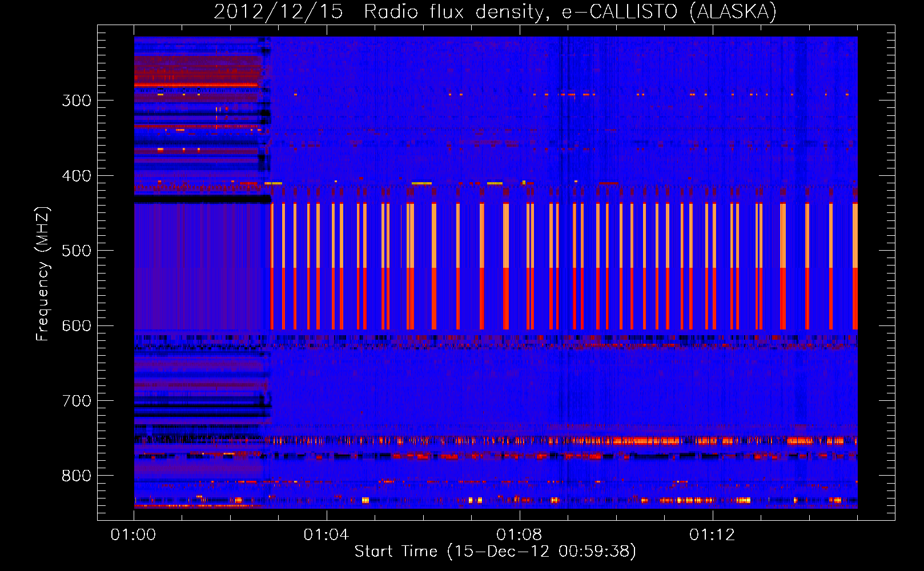Click the 'Start Time (15-Dec-12 00:59:38)' label

(495, 552)
